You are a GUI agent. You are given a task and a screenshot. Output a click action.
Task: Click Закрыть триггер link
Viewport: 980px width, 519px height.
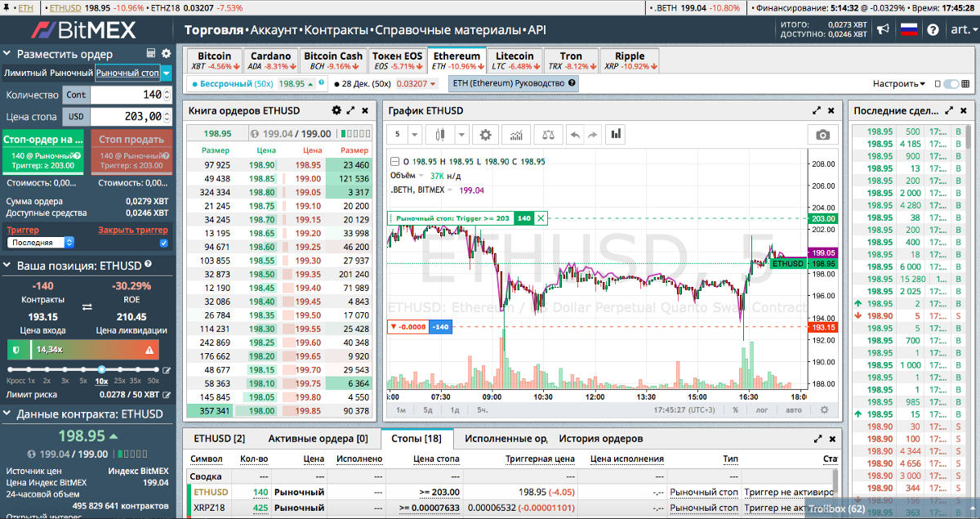[x=132, y=230]
